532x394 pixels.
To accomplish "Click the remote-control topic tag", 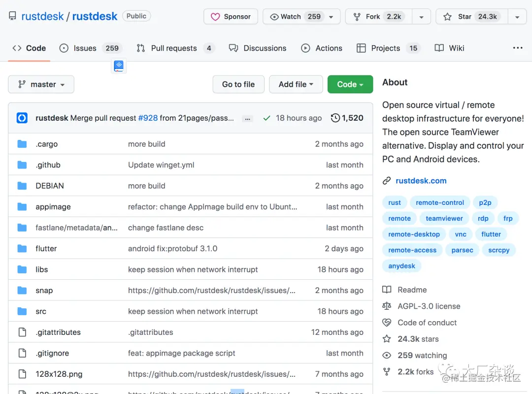I will tap(440, 202).
